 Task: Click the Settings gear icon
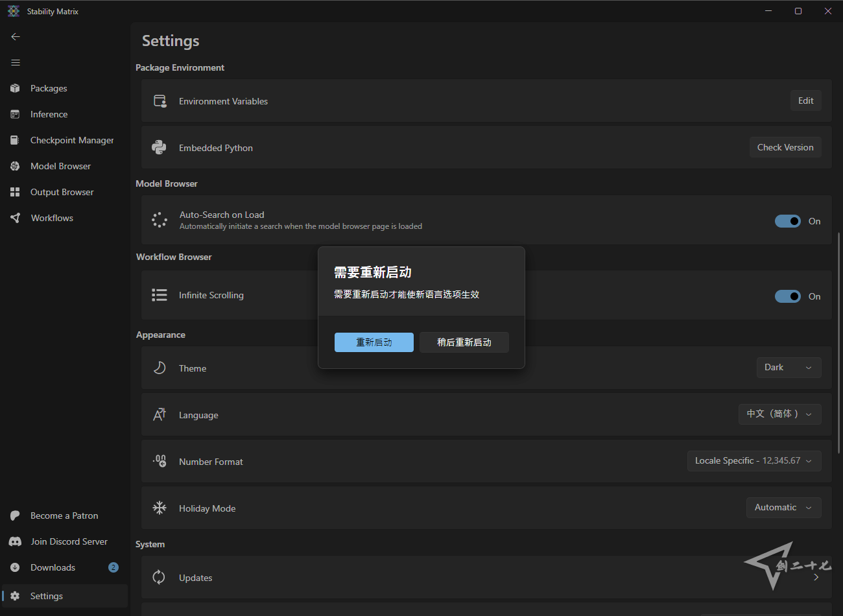[x=15, y=596]
